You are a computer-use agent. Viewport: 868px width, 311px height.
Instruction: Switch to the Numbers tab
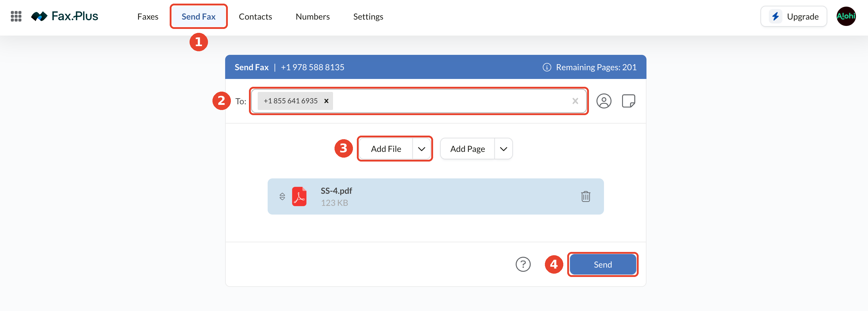312,17
